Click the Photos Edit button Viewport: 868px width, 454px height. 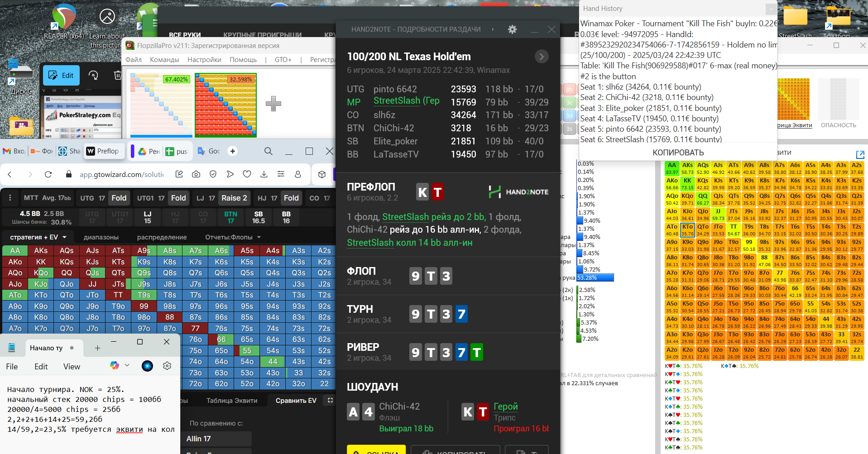coord(61,75)
